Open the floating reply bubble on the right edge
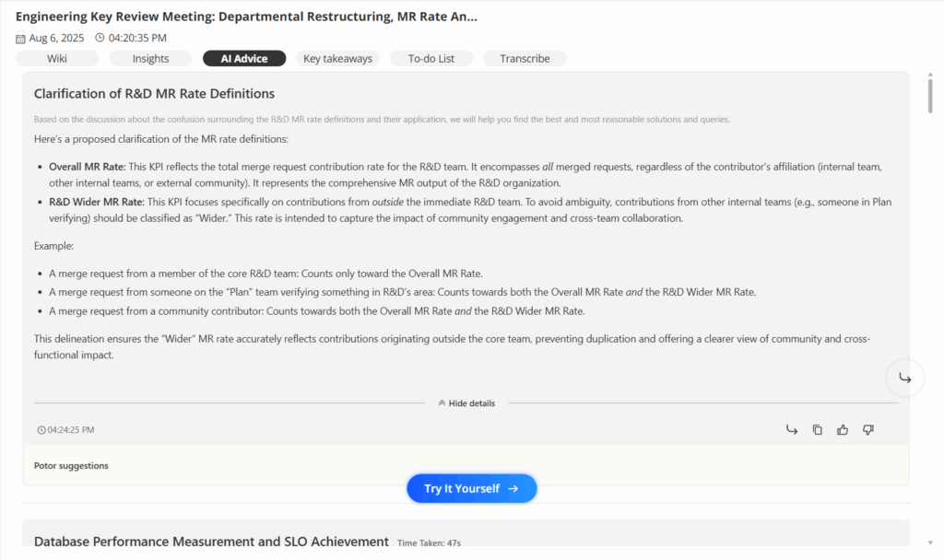The image size is (944, 560). coord(904,378)
